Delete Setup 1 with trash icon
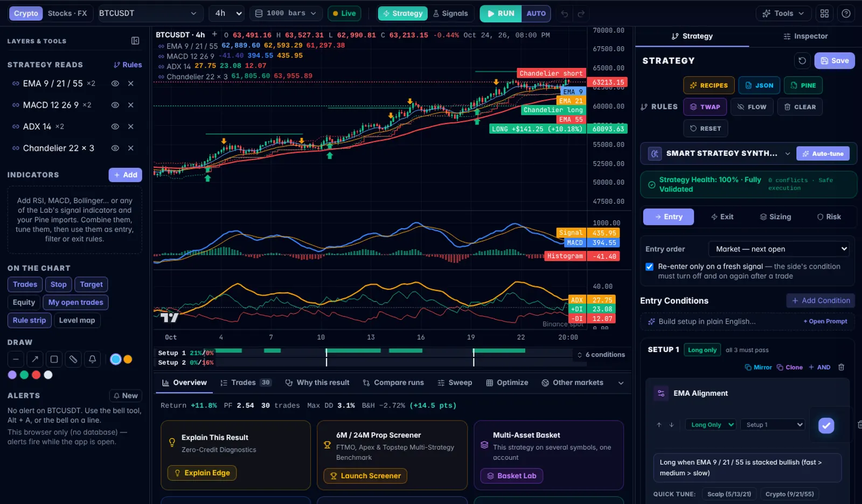The image size is (862, 504). point(841,367)
